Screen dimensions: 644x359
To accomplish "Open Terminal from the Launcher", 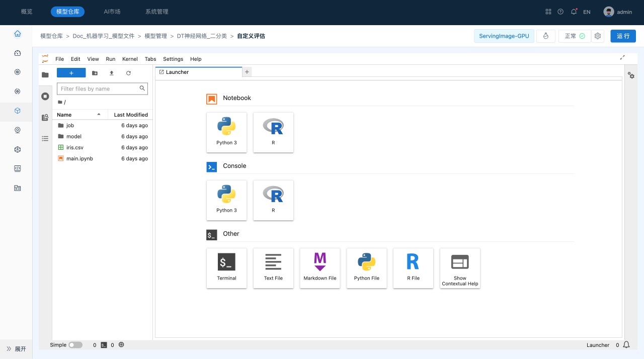I will tap(226, 267).
